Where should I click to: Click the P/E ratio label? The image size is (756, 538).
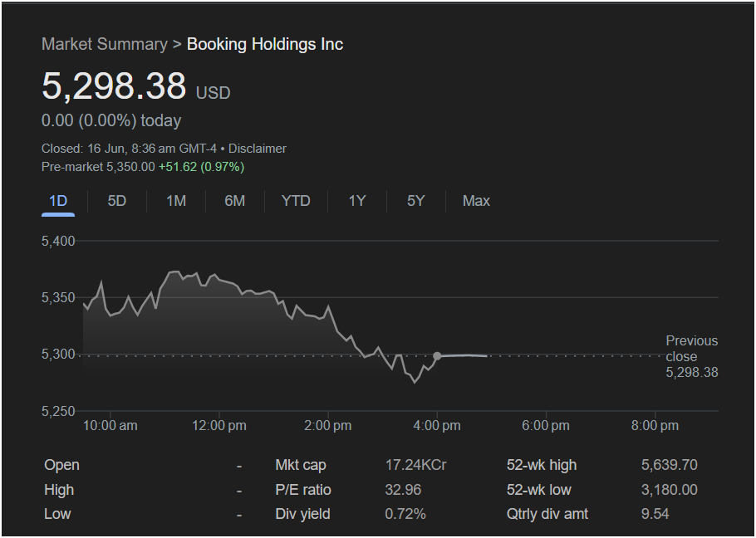point(302,489)
